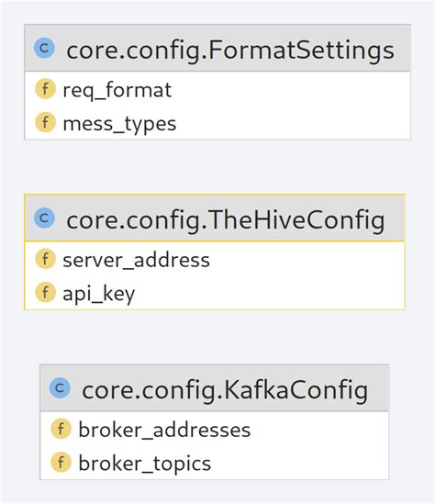Select the broker_addresses field
This screenshot has height=504, width=435.
pos(215,429)
